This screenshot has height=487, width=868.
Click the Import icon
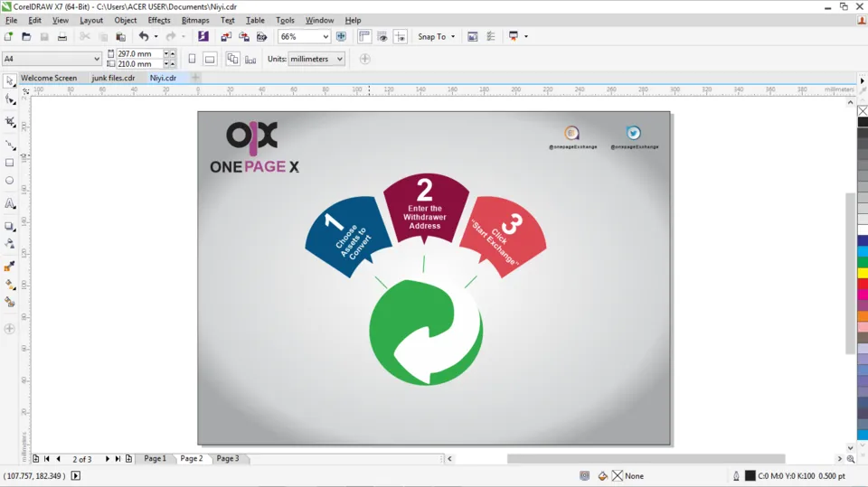point(226,36)
